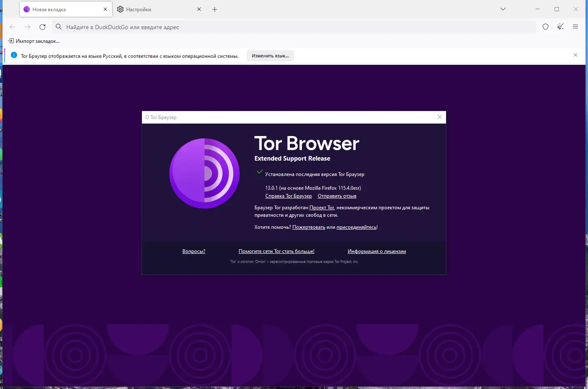
Task: Click Импорт закладок bookmark toolbar item
Action: 34,41
